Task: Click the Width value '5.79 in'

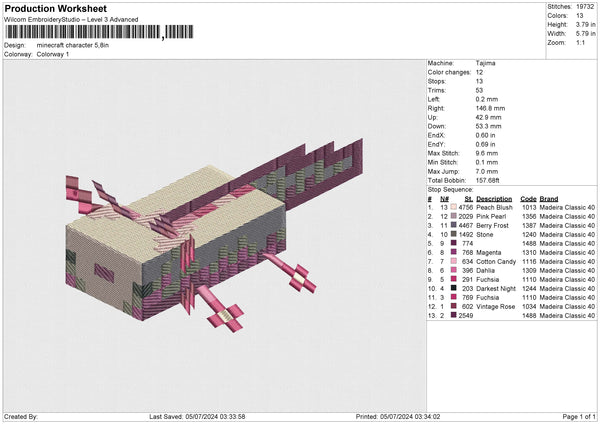Action: click(585, 34)
